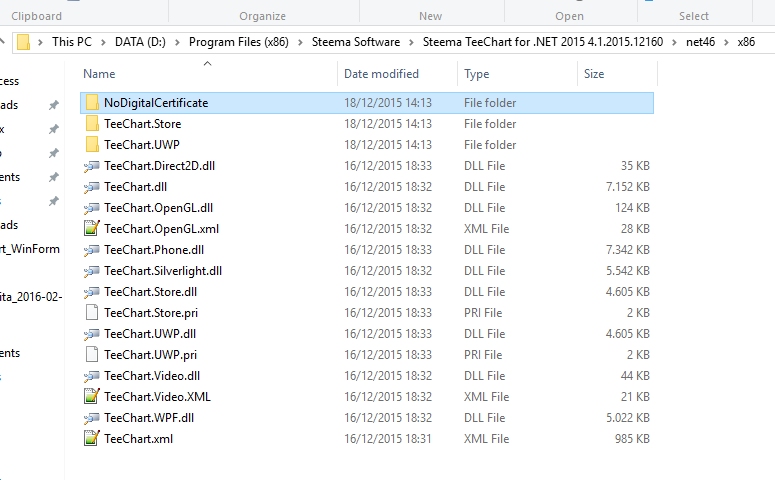
Task: Expand the chevron after This PC in breadcrumb
Action: [x=103, y=43]
